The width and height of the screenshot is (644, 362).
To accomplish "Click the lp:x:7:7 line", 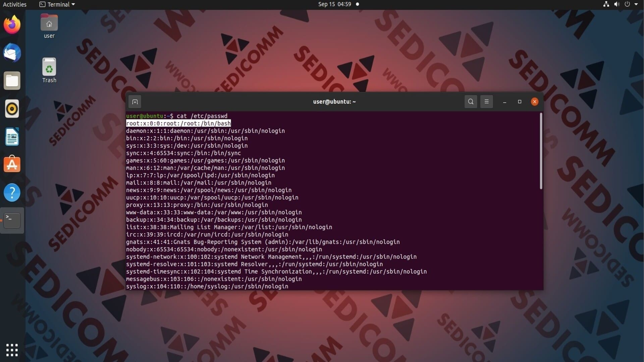I will coord(200,175).
